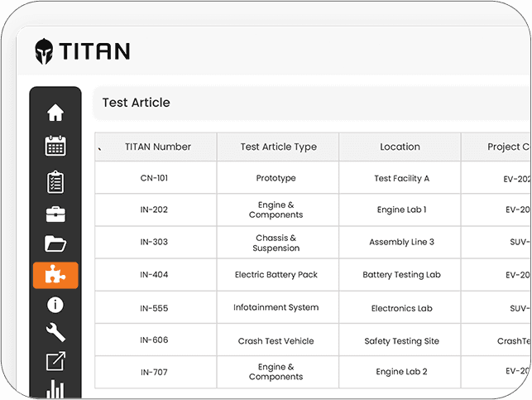Image resolution: width=532 pixels, height=400 pixels.
Task: Click the Crash Test Vehicle cell
Action: coord(278,340)
